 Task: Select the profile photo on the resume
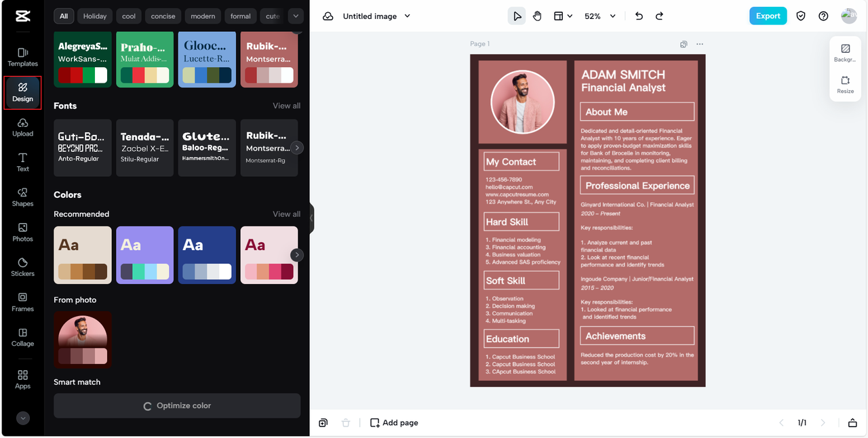[x=522, y=102]
